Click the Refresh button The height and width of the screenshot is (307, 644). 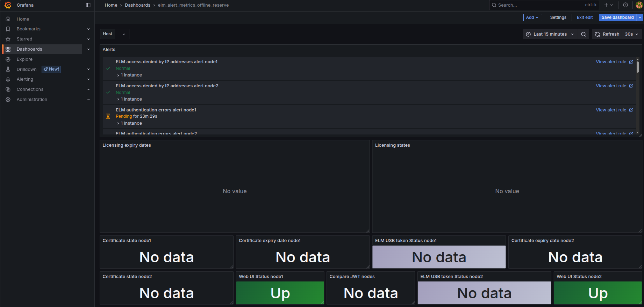click(x=607, y=34)
